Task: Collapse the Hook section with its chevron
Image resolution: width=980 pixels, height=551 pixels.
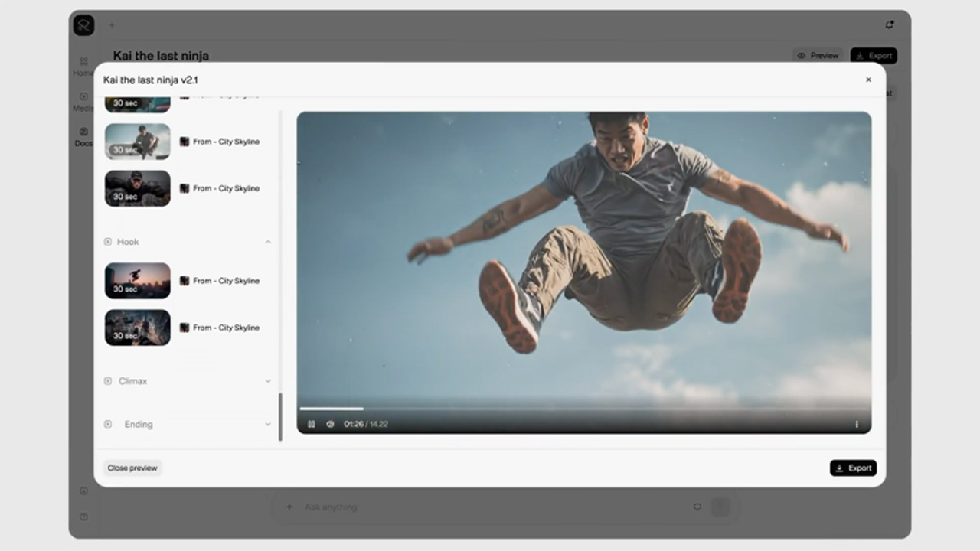Action: (x=268, y=242)
